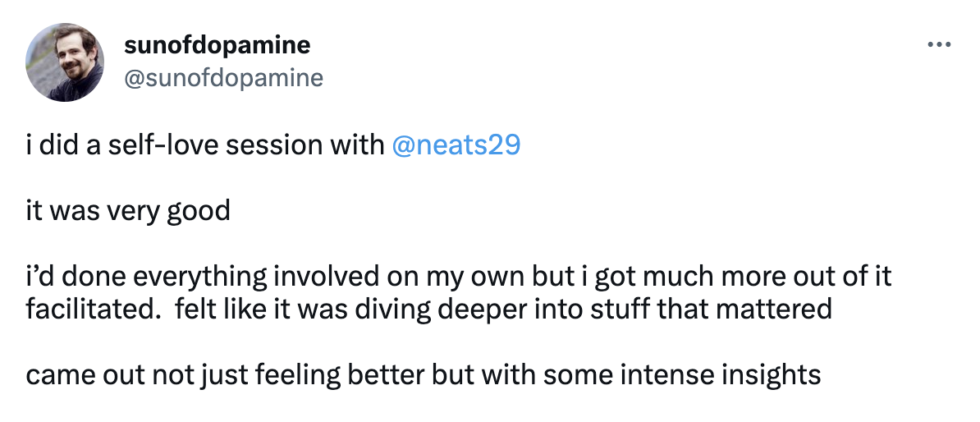The width and height of the screenshot is (980, 422).
Task: Click the sentence ending "some intense insights"
Action: pyautogui.click(x=424, y=375)
